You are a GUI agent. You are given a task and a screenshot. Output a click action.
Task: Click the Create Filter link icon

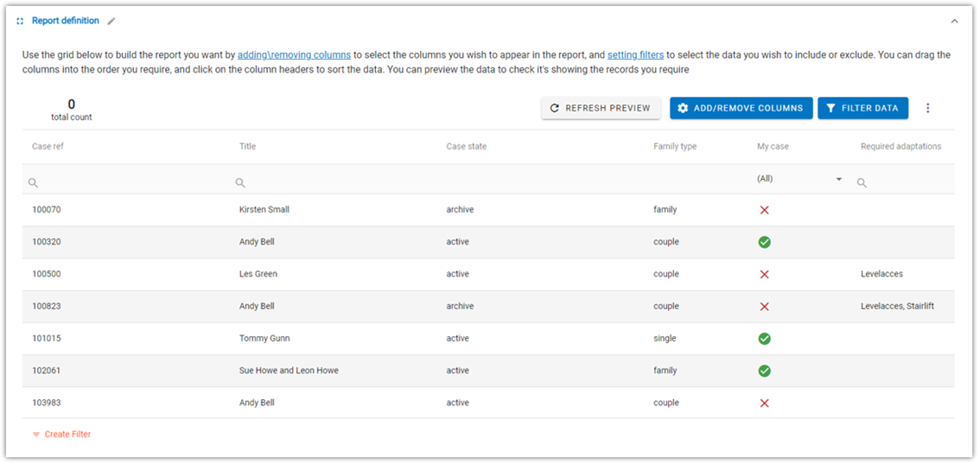(36, 435)
